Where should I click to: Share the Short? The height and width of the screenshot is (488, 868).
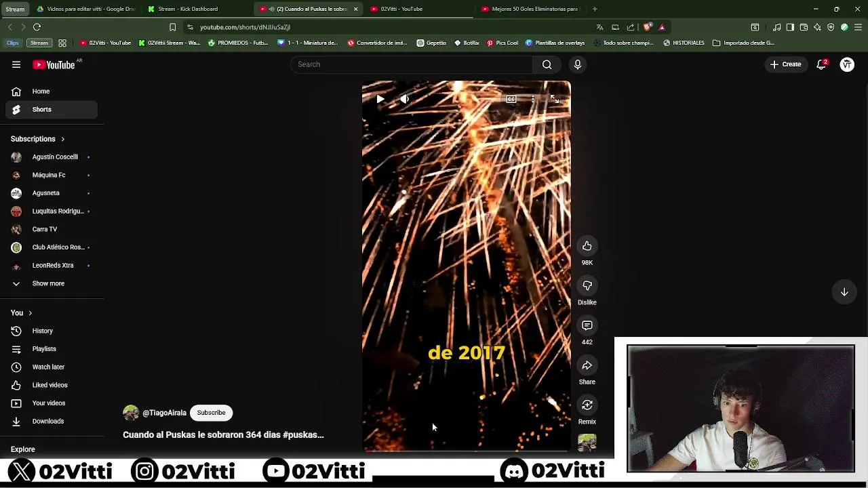587,366
